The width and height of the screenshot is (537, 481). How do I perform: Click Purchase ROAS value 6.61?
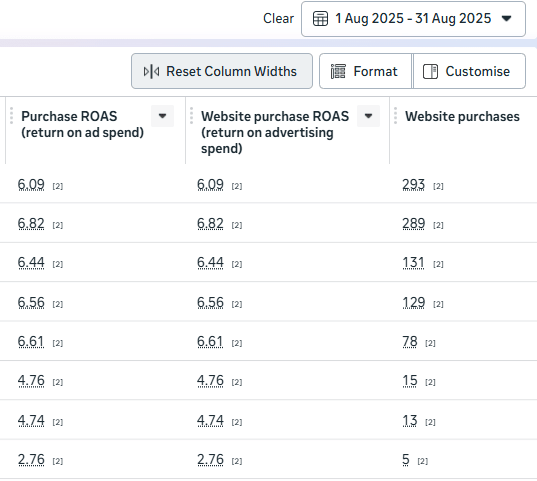click(31, 342)
